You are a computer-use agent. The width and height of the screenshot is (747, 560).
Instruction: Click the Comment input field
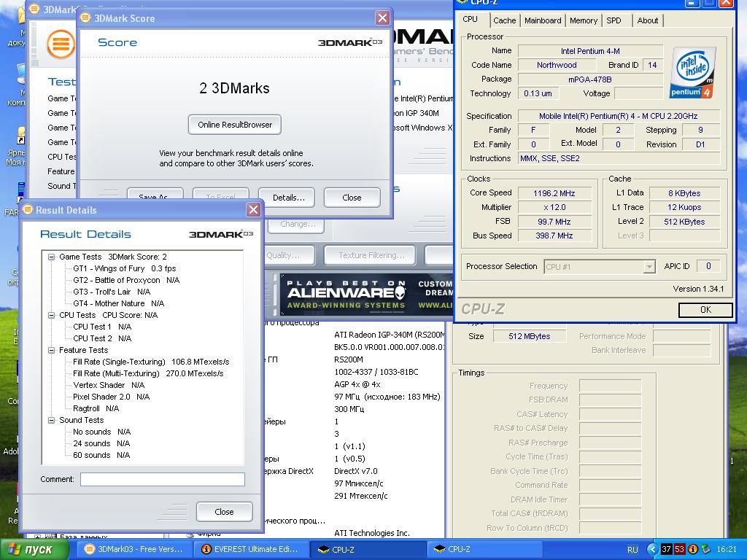(163, 480)
